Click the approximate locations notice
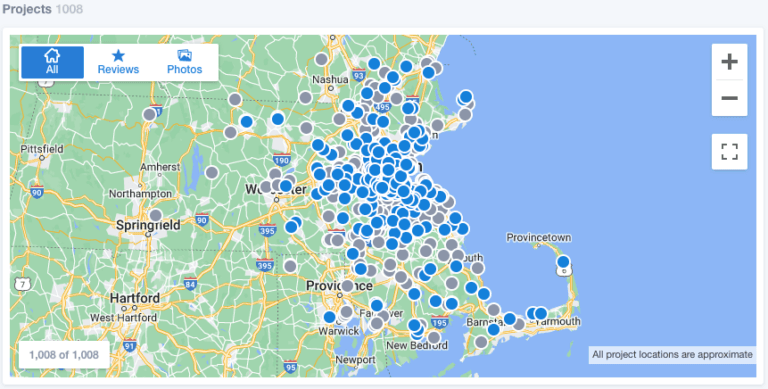This screenshot has width=768, height=389. click(672, 355)
